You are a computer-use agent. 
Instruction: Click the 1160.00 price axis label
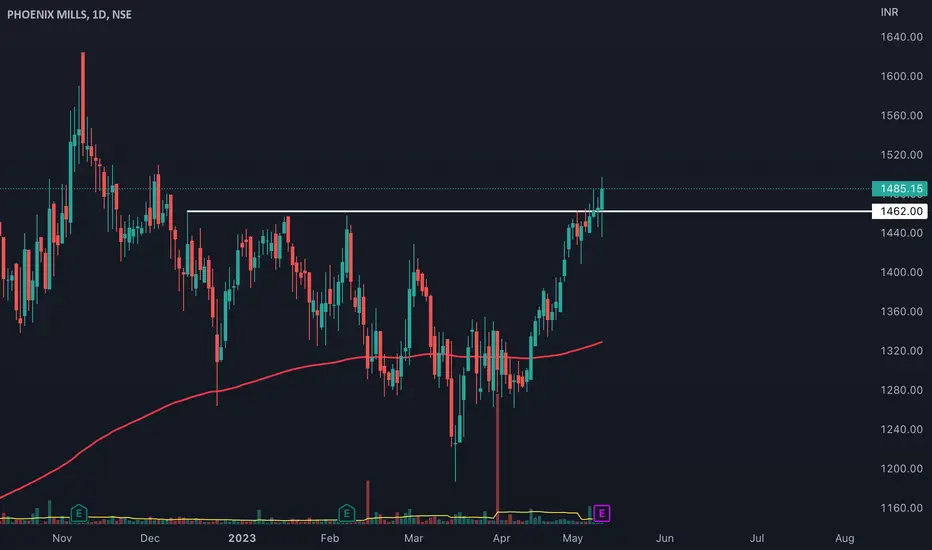[x=901, y=508]
